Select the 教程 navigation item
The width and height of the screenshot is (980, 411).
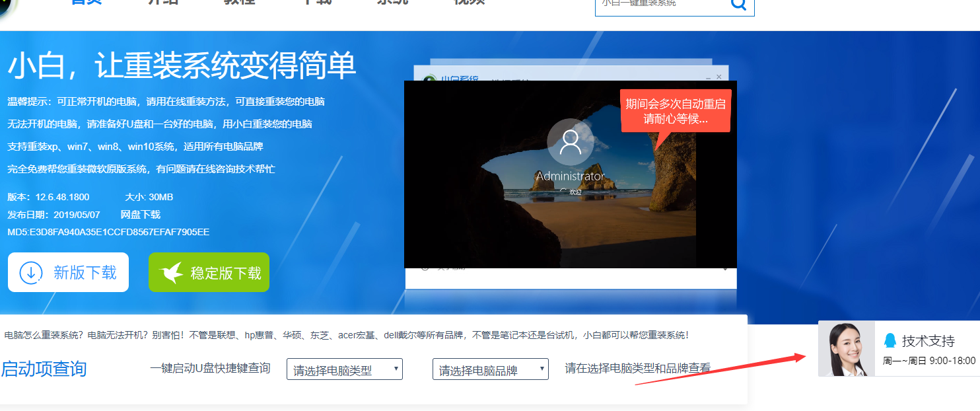[238, 3]
